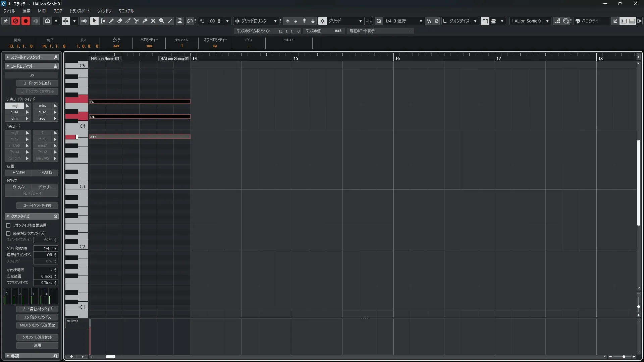This screenshot has width=644, height=362.
Task: Select the Erase tool
Action: pos(120,21)
